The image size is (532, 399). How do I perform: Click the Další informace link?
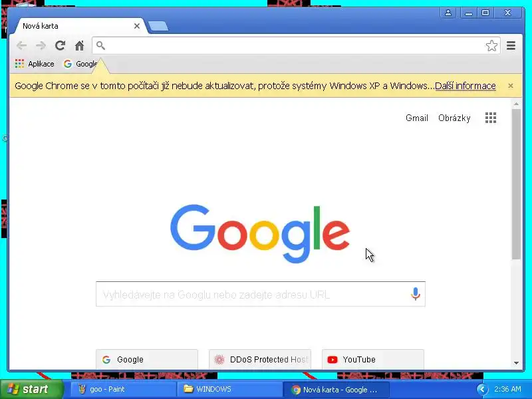[x=465, y=86]
